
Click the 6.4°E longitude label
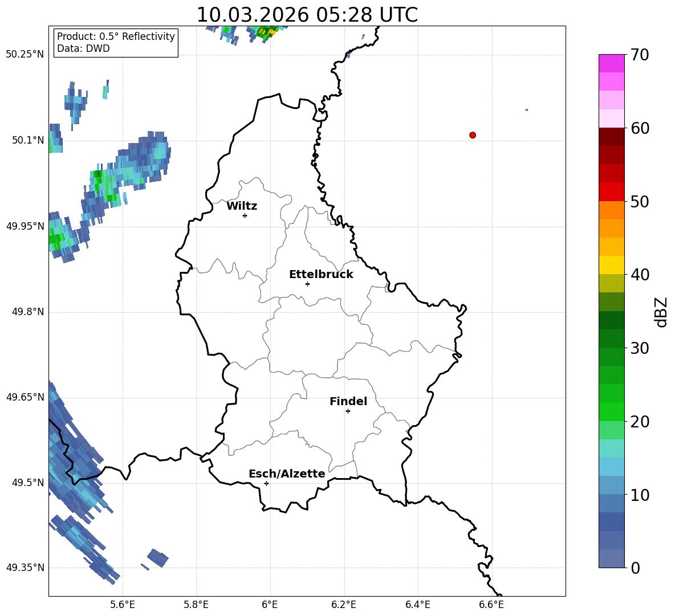(x=417, y=605)
